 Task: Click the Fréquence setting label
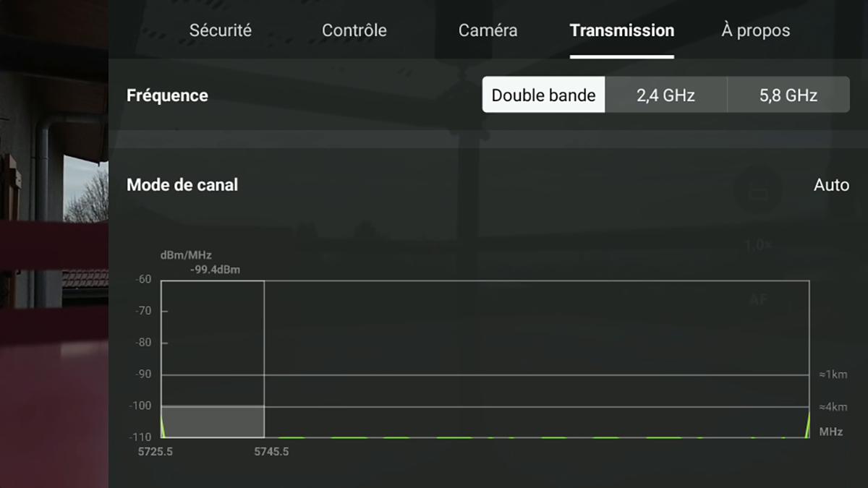[x=167, y=95]
